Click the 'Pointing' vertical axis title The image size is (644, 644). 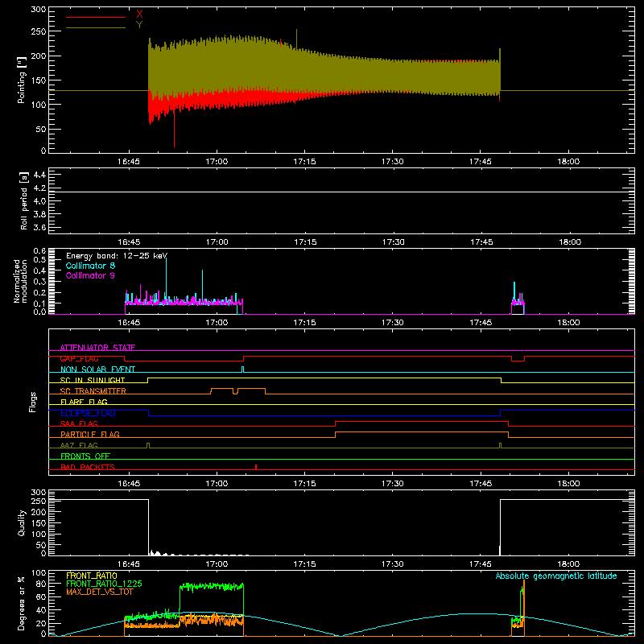click(22, 80)
